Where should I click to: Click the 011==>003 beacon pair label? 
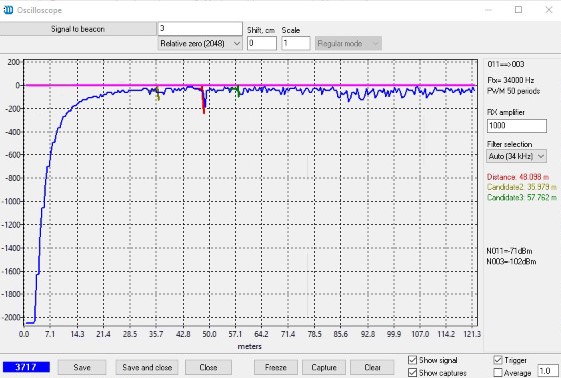(506, 64)
